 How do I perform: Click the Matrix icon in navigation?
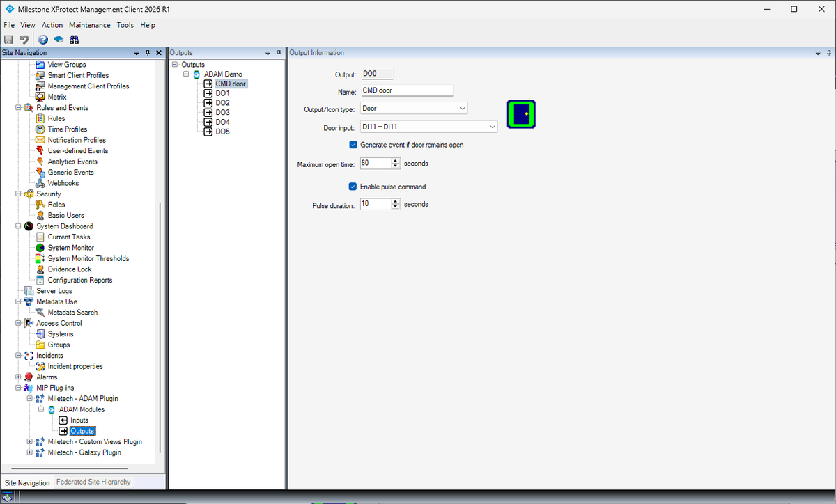coord(40,97)
